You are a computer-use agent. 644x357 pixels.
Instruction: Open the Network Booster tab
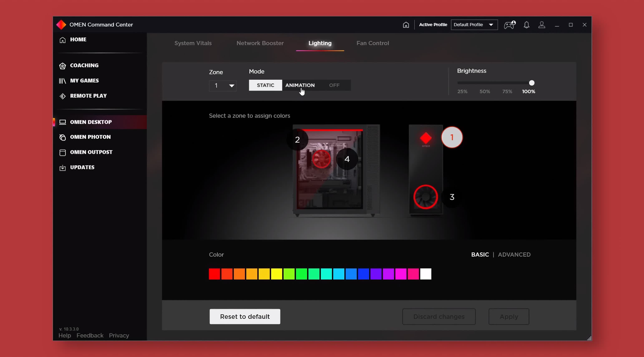tap(260, 43)
